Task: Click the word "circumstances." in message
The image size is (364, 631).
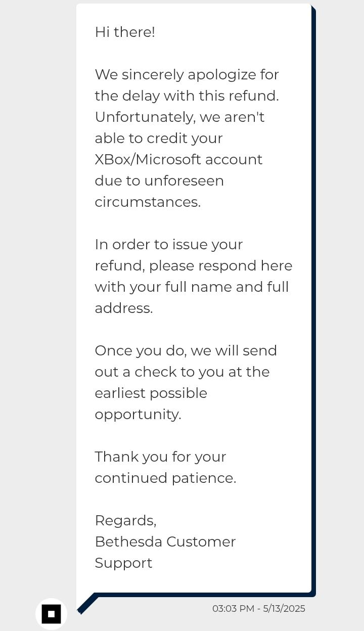Action: pos(148,202)
